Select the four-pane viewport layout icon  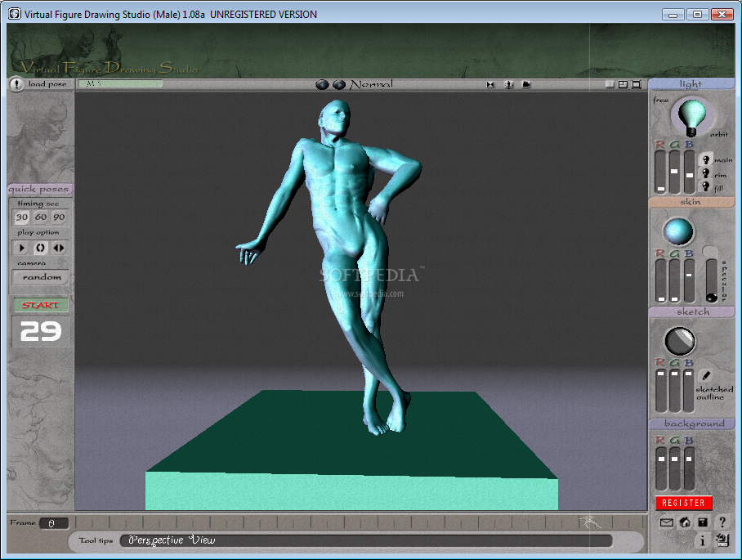click(x=624, y=84)
